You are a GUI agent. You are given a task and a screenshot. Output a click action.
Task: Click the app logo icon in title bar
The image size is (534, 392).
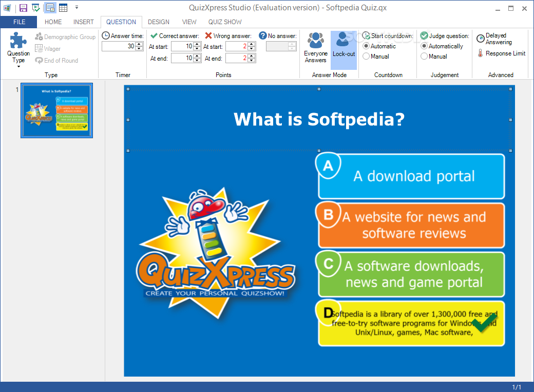7,8
